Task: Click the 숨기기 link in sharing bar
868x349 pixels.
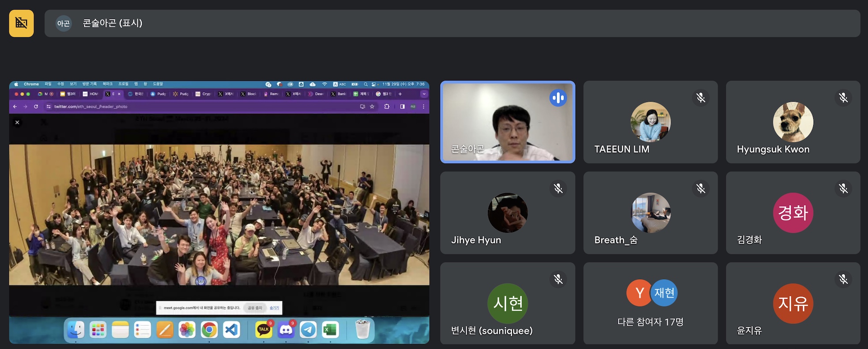Action: pyautogui.click(x=274, y=308)
